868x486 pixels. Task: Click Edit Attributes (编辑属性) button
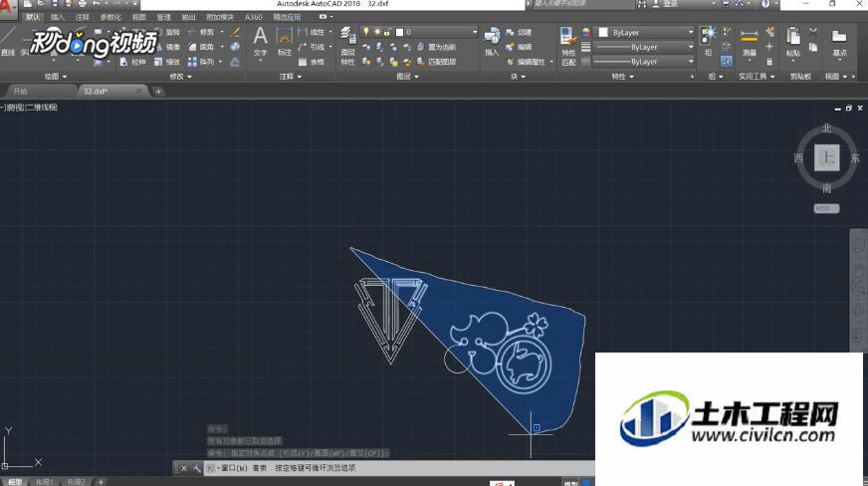pos(526,62)
